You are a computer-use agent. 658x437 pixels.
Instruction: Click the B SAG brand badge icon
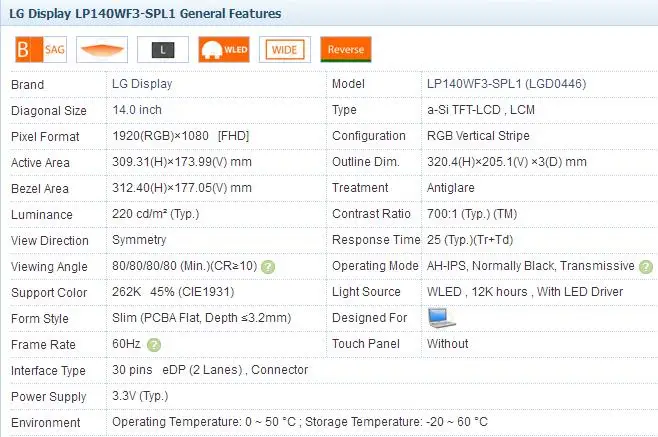coord(41,50)
